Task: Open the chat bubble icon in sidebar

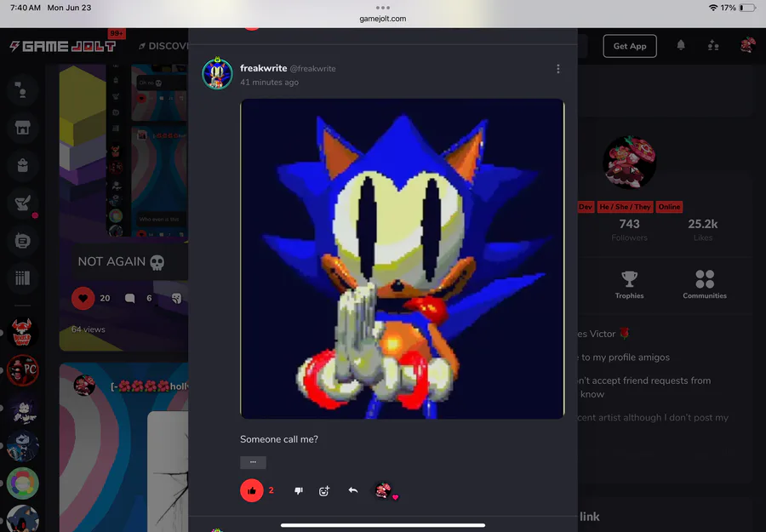Action: [22, 240]
